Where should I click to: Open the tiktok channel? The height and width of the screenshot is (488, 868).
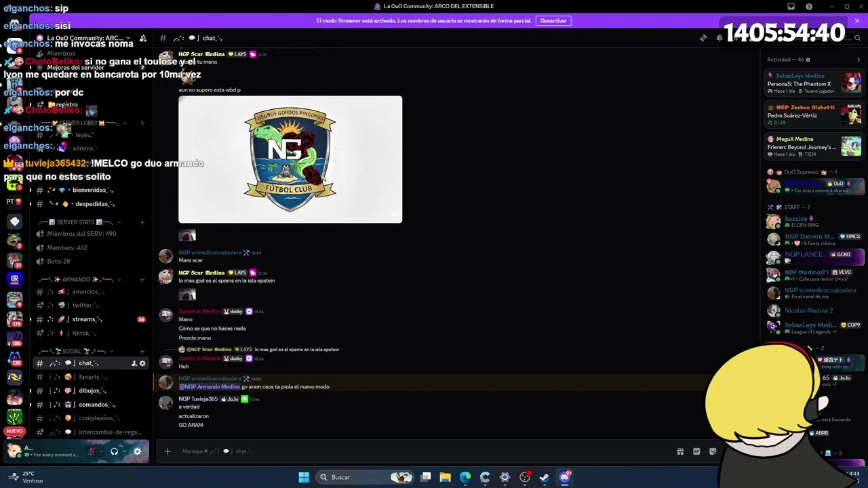click(x=90, y=333)
